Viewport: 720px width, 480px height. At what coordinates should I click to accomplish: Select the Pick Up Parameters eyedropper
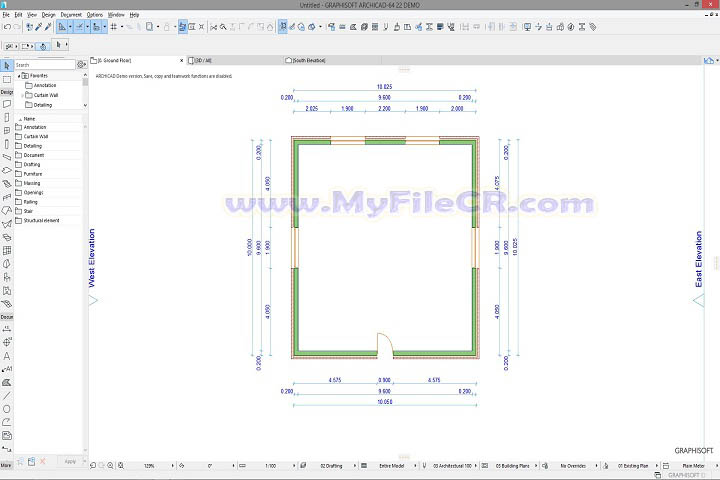[39, 27]
